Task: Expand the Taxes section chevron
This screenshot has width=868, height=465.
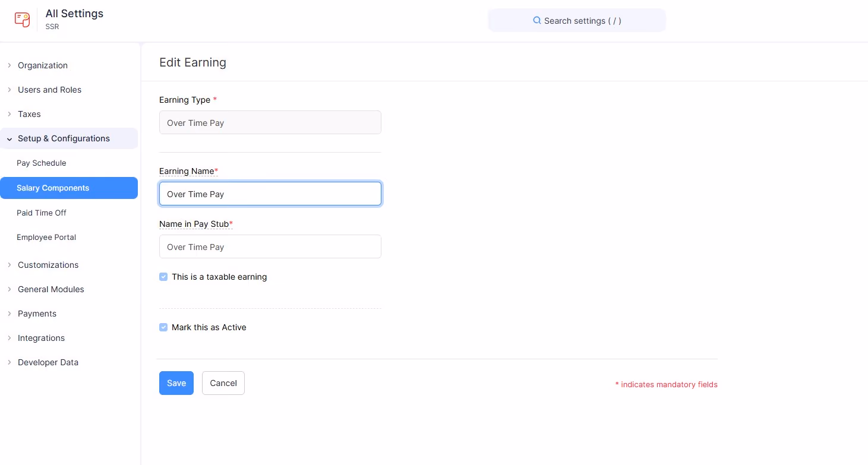Action: 10,114
